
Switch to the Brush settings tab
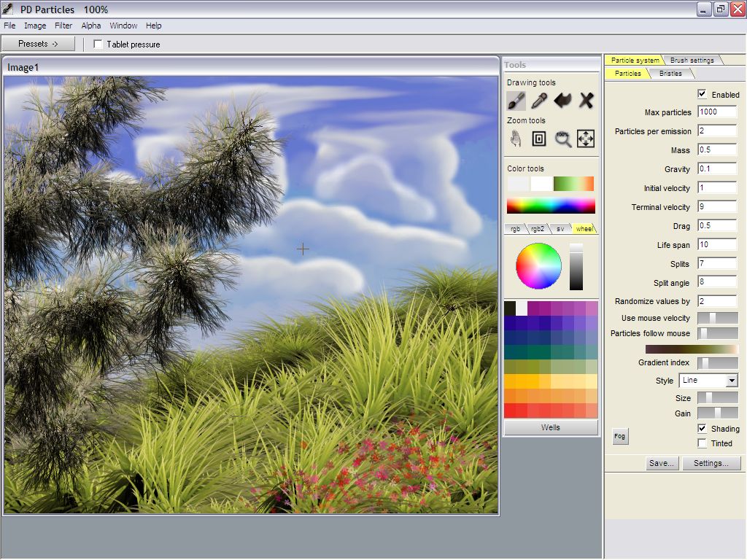692,60
